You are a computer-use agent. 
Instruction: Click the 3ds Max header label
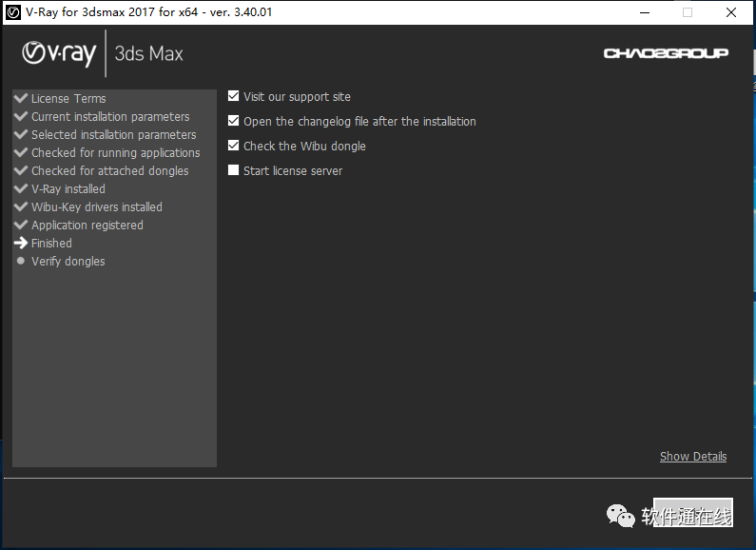point(149,53)
